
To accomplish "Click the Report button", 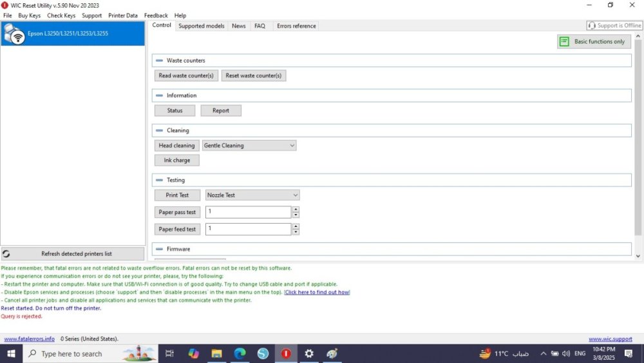I will tap(220, 111).
